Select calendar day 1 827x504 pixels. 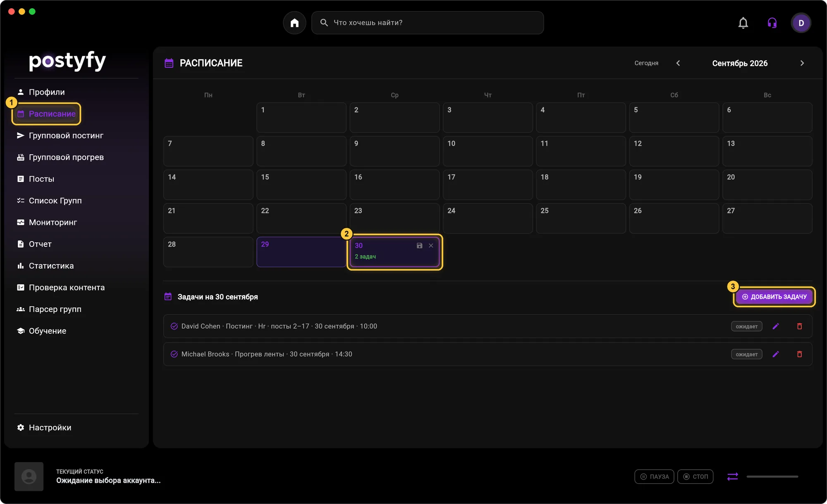(301, 117)
